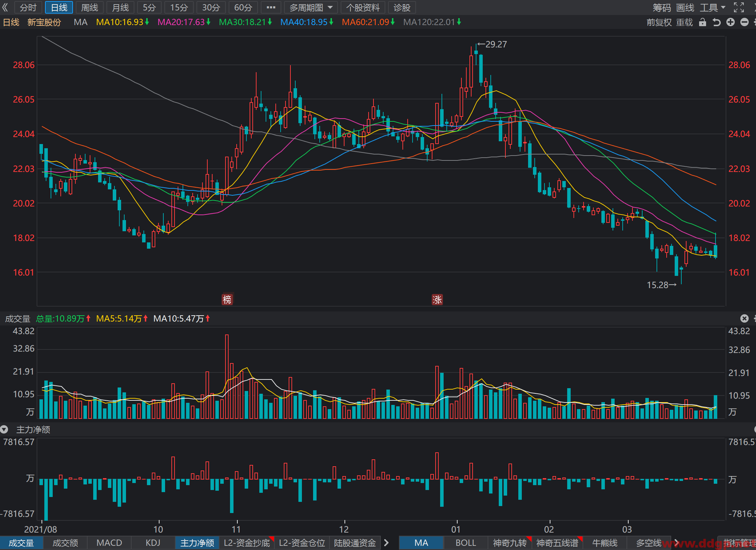Select 陆股通资金 indicator tab
The height and width of the screenshot is (550, 756).
[x=355, y=543]
